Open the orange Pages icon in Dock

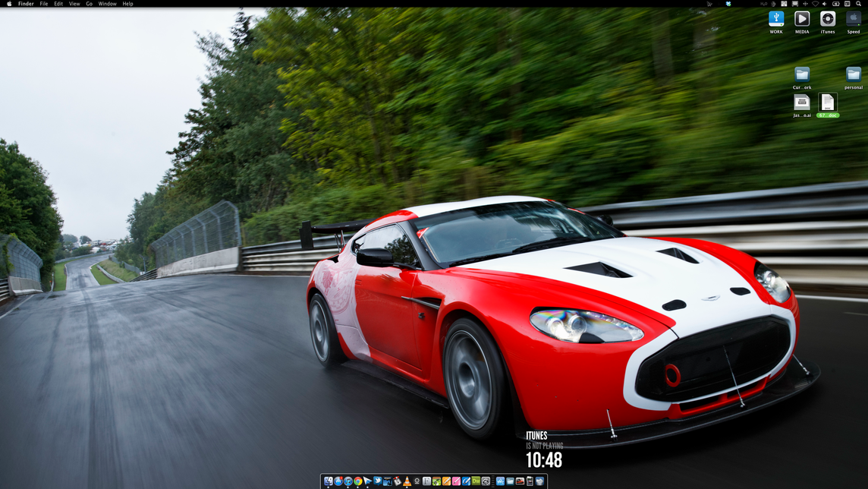pyautogui.click(x=447, y=481)
